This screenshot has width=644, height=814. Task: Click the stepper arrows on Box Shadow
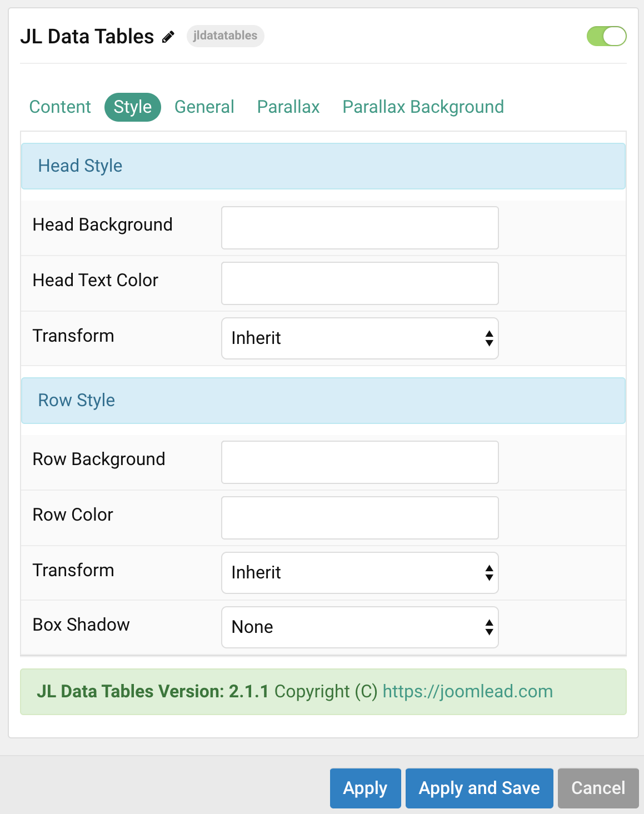pyautogui.click(x=488, y=627)
